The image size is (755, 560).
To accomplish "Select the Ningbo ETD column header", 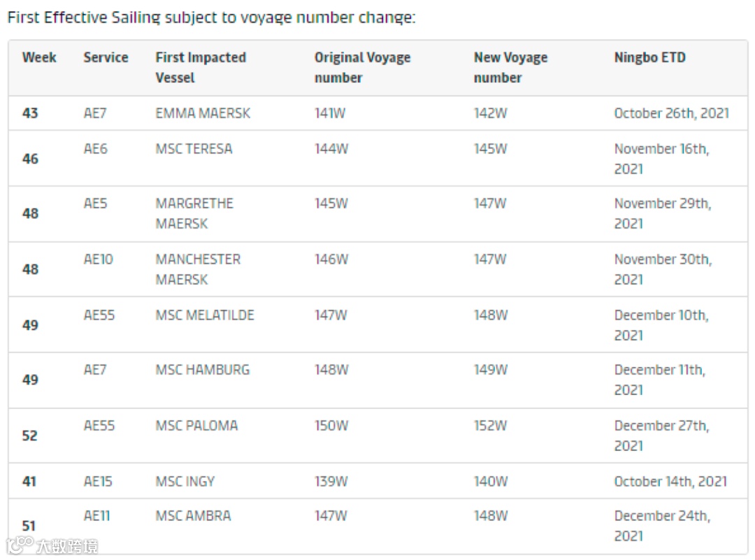I will (649, 57).
